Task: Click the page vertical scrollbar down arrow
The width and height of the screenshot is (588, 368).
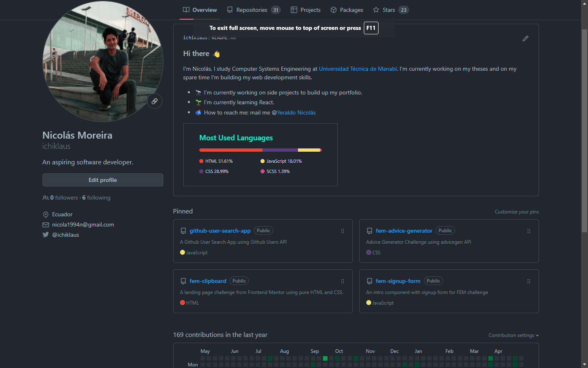Action: [584, 364]
